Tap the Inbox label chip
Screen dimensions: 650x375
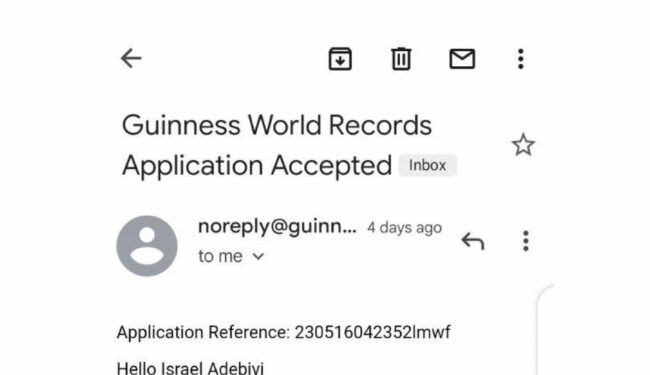(427, 165)
